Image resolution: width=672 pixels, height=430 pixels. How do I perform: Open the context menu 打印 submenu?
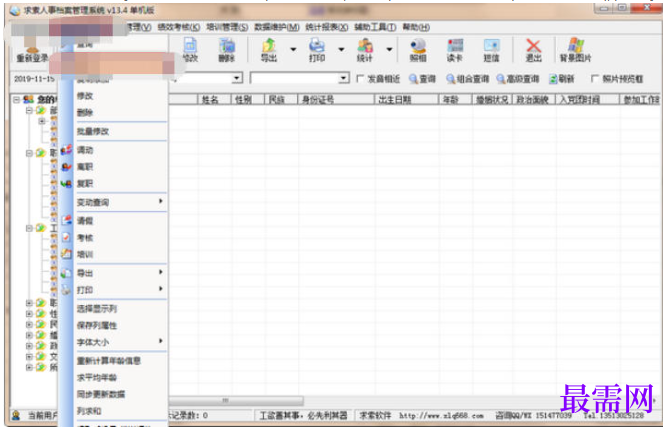[114, 290]
